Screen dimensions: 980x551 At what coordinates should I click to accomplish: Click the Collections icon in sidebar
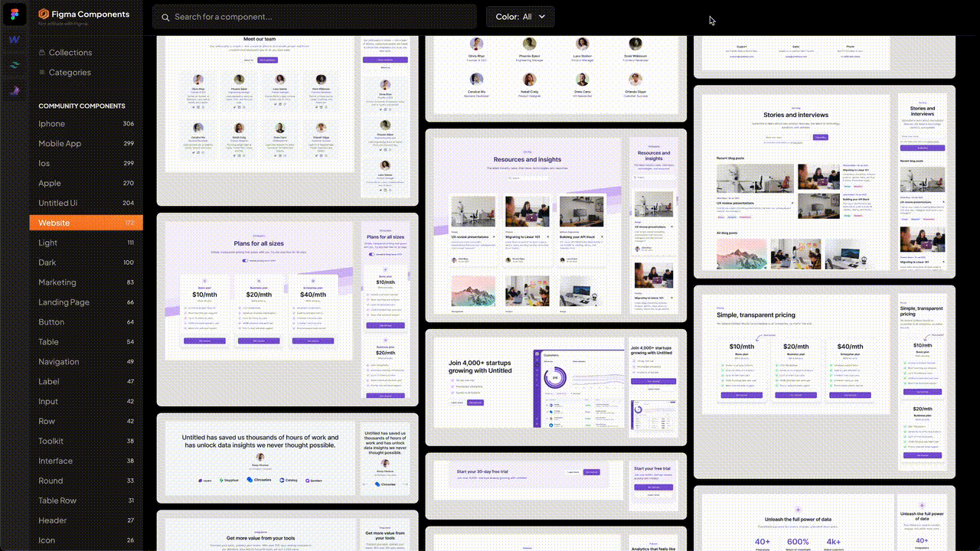point(41,53)
